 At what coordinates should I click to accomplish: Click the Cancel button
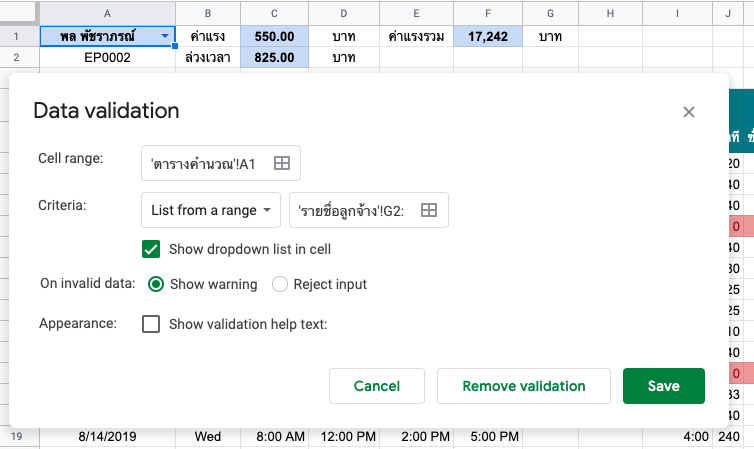tap(377, 386)
